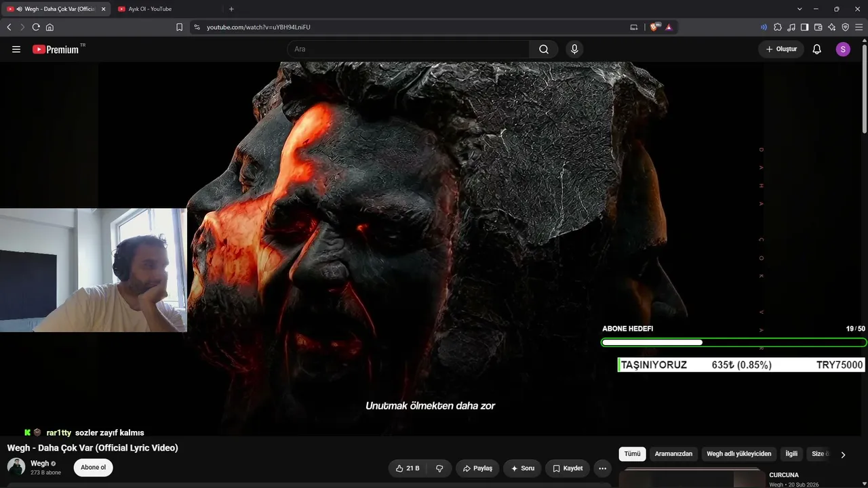The height and width of the screenshot is (488, 868).
Task: Open the browser main menu
Action: pyautogui.click(x=859, y=27)
